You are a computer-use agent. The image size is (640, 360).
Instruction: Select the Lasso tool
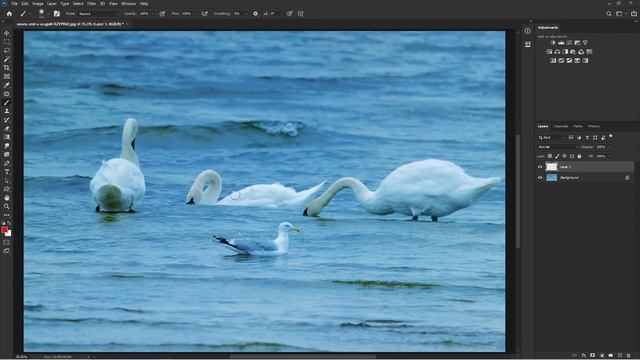click(x=7, y=50)
